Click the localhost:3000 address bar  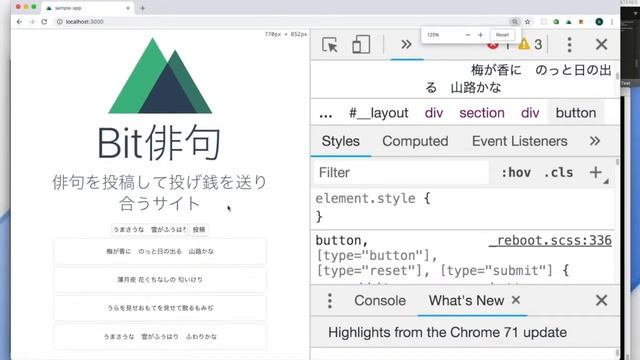(282, 22)
